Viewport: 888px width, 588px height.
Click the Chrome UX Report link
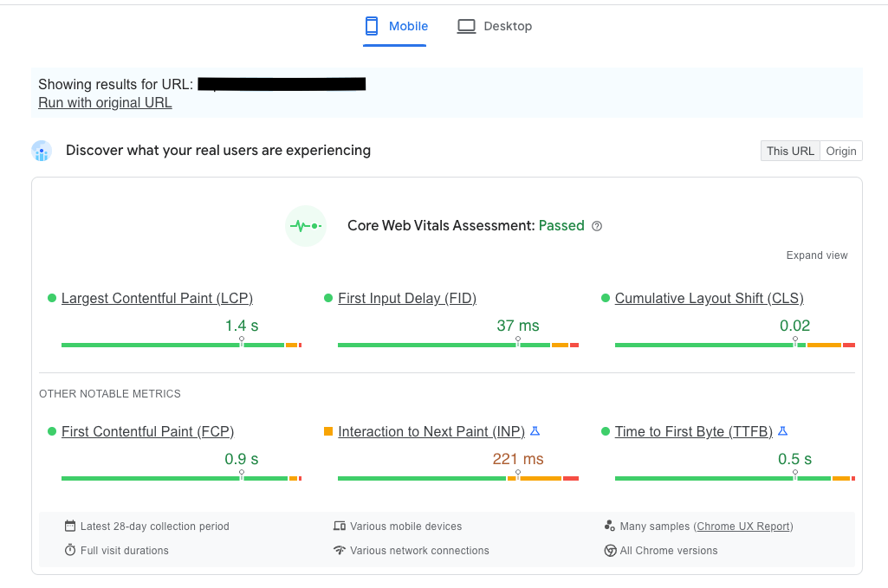point(743,527)
